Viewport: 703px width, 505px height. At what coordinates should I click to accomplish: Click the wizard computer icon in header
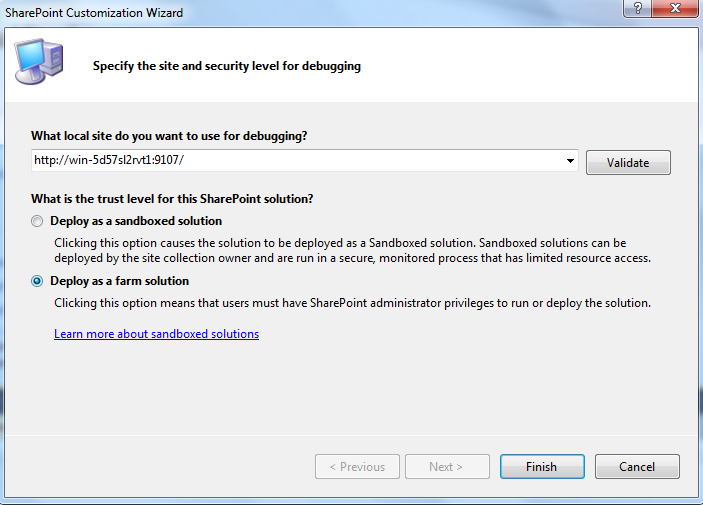(x=37, y=62)
